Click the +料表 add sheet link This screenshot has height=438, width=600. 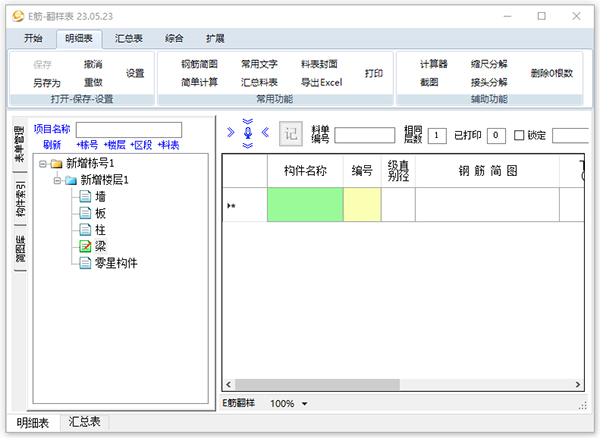point(168,145)
